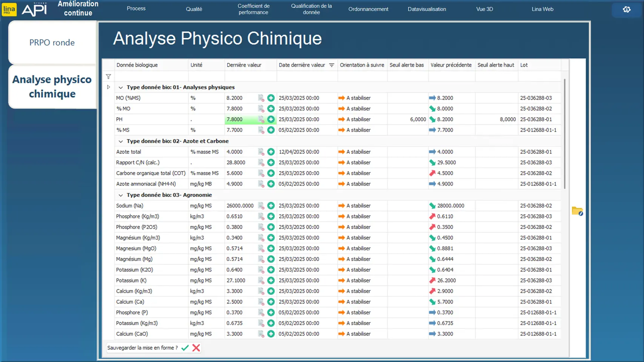Collapse the 02- Azote et Carbone group

coord(121,141)
